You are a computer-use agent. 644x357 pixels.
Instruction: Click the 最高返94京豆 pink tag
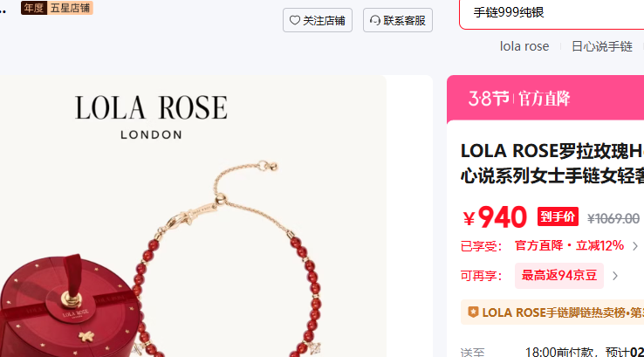(x=559, y=276)
